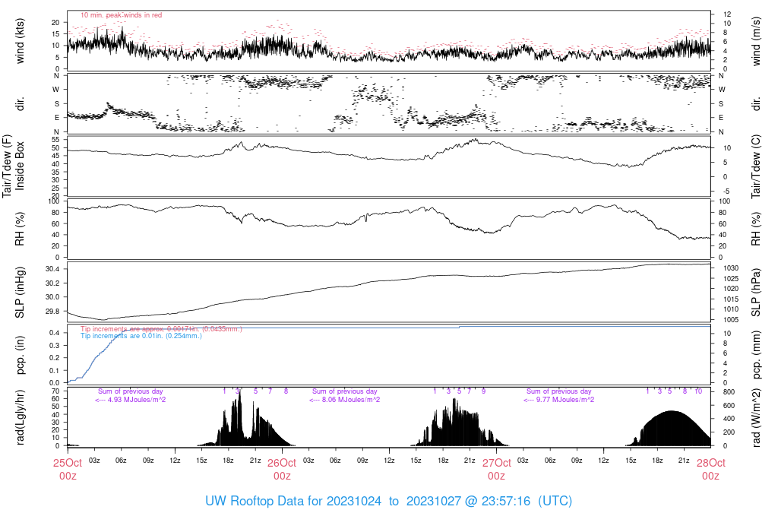This screenshot has height=532, width=778.
Task: Click the 25Oct 00z date marker
Action: [67, 469]
